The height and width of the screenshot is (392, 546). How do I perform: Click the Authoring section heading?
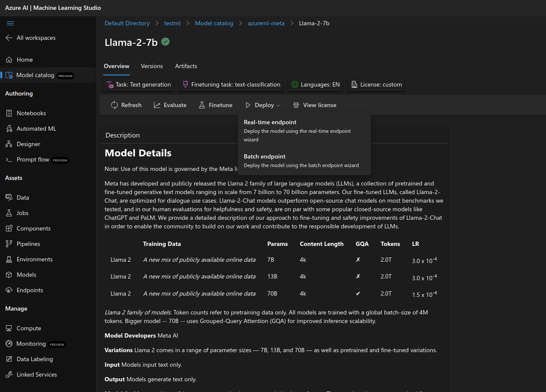(19, 93)
